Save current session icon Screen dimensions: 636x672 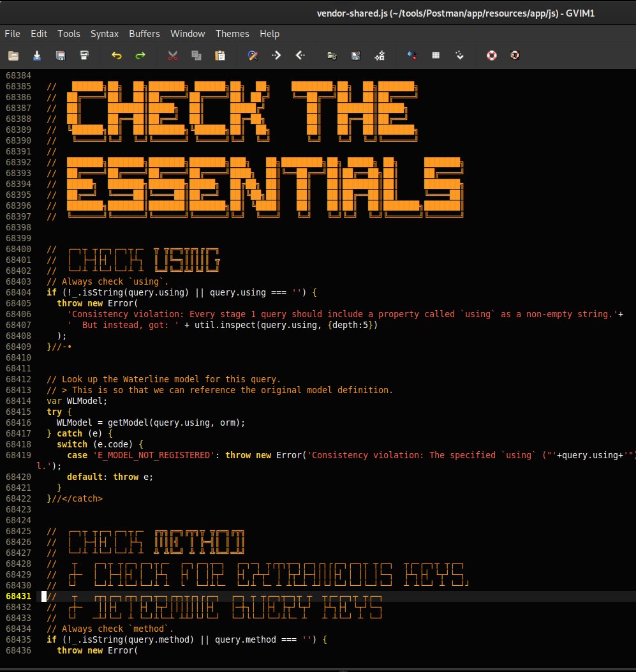(355, 56)
